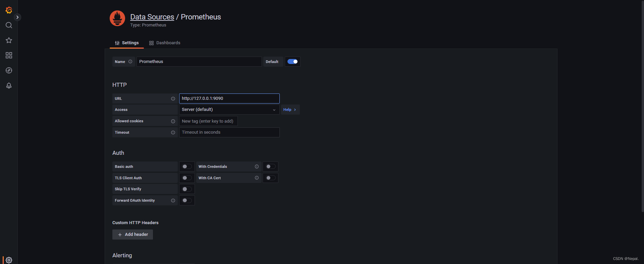Click the With CA Cert info icon

click(x=257, y=178)
